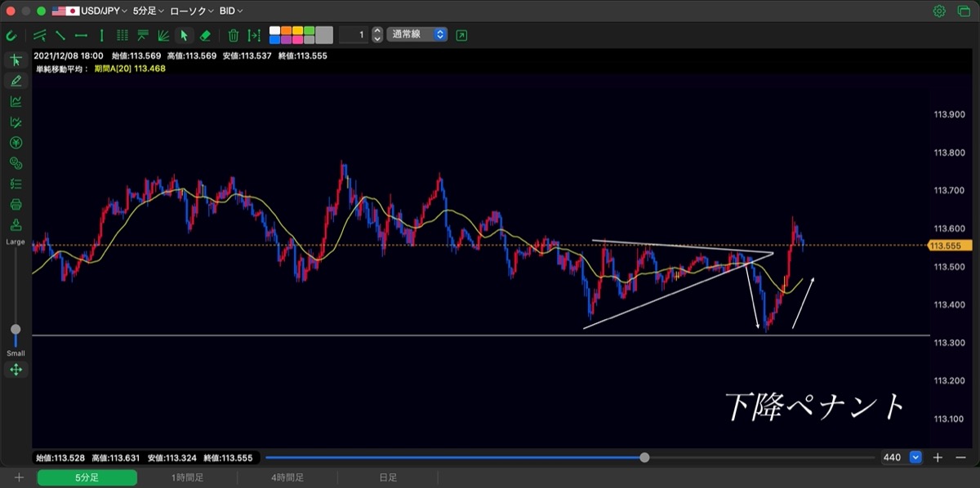
Task: Click the printer icon in sidebar
Action: [16, 204]
